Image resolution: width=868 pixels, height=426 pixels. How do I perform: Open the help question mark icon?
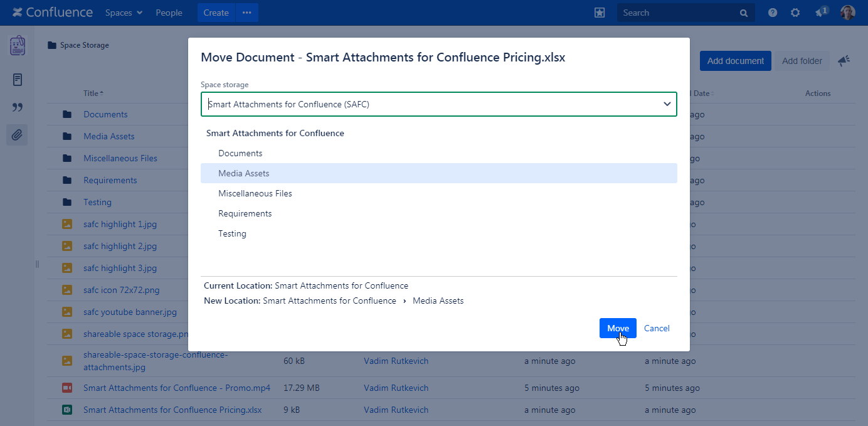coord(773,13)
